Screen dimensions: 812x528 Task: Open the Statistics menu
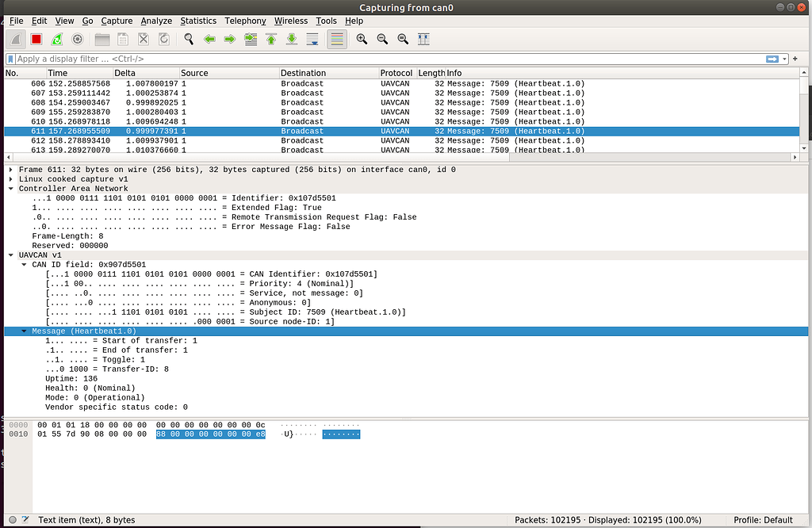[198, 21]
